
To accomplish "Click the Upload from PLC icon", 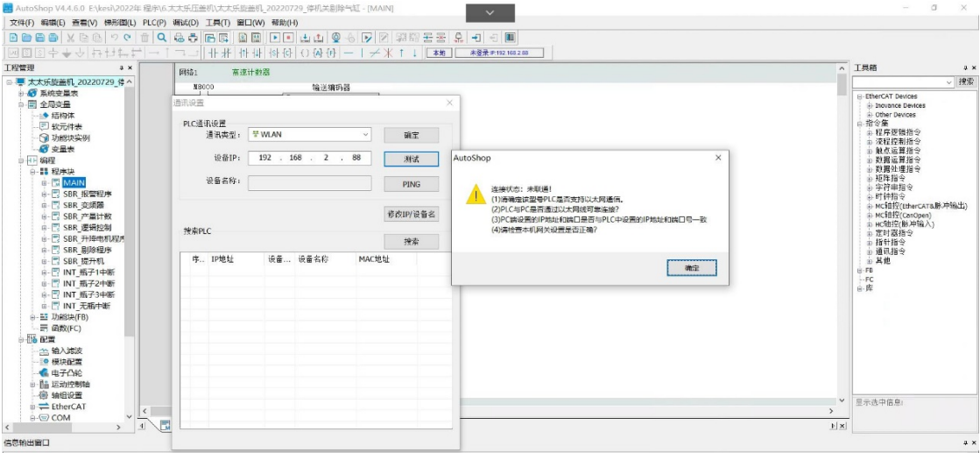I will [320, 37].
